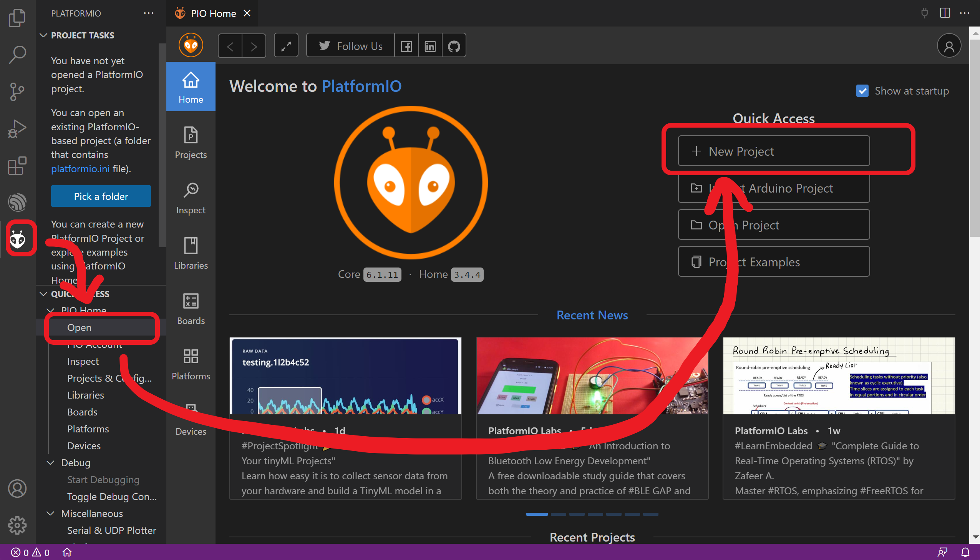Open Projects in PIO Home sidebar
The image size is (980, 560).
(191, 142)
